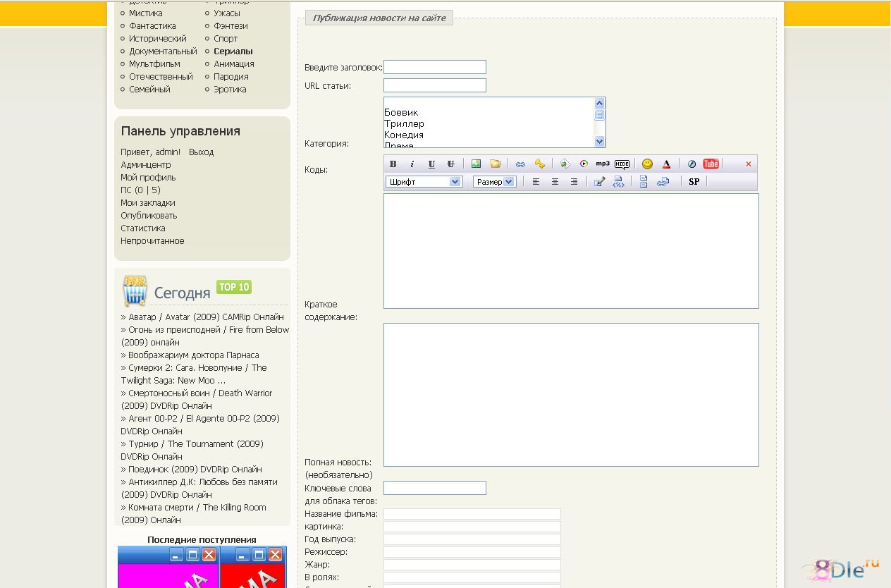Insert an image with the picture icon
Image resolution: width=891 pixels, height=588 pixels.
[476, 164]
